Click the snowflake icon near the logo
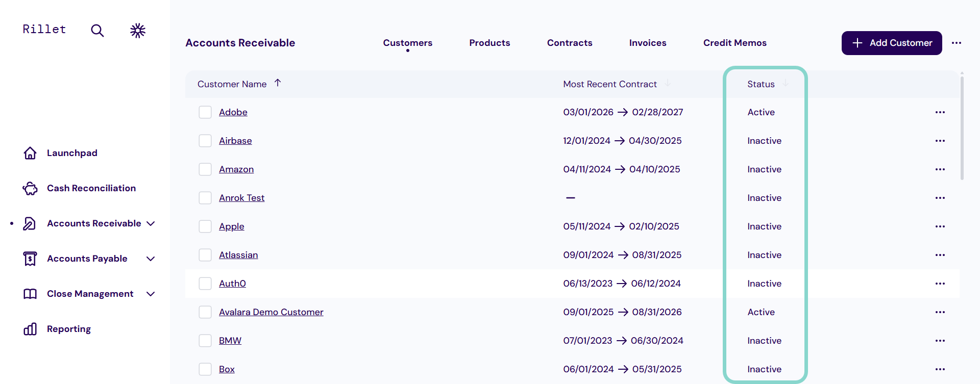Screen dimensions: 980x384 pos(138,31)
